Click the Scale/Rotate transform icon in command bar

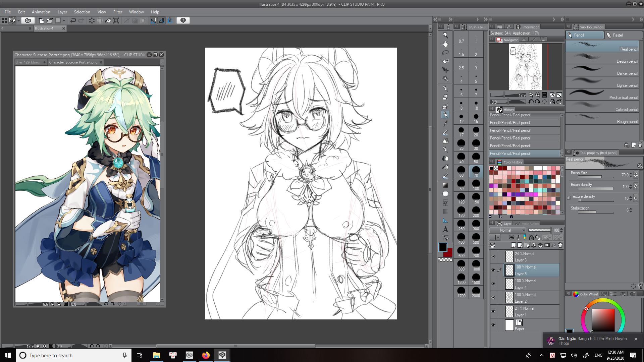pyautogui.click(x=116, y=20)
